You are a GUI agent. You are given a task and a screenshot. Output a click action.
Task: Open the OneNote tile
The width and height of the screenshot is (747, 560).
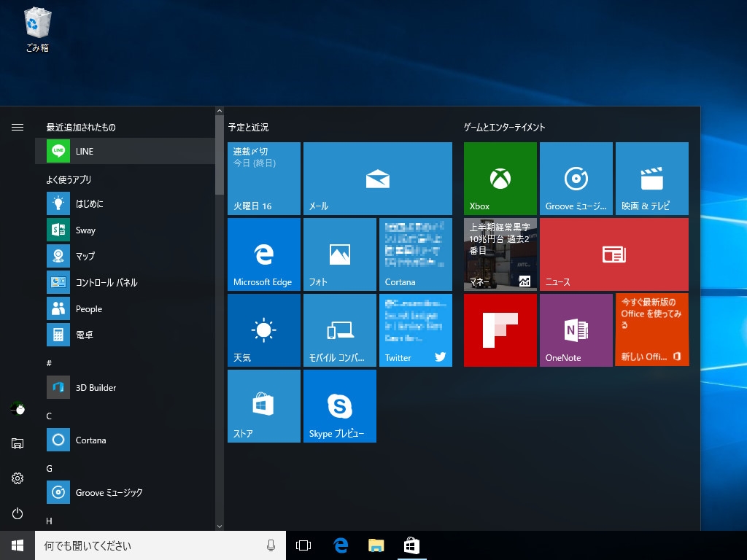576,330
